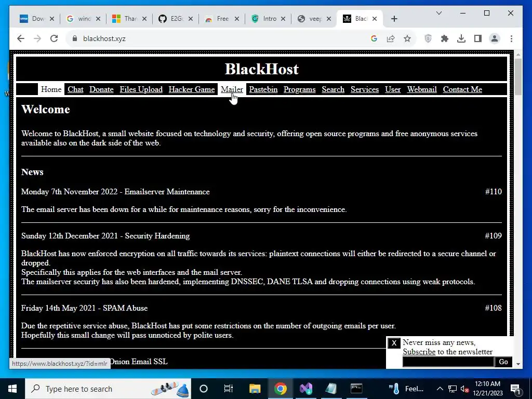The height and width of the screenshot is (399, 532).
Task: Open the shield extension icon
Action: pyautogui.click(x=428, y=38)
